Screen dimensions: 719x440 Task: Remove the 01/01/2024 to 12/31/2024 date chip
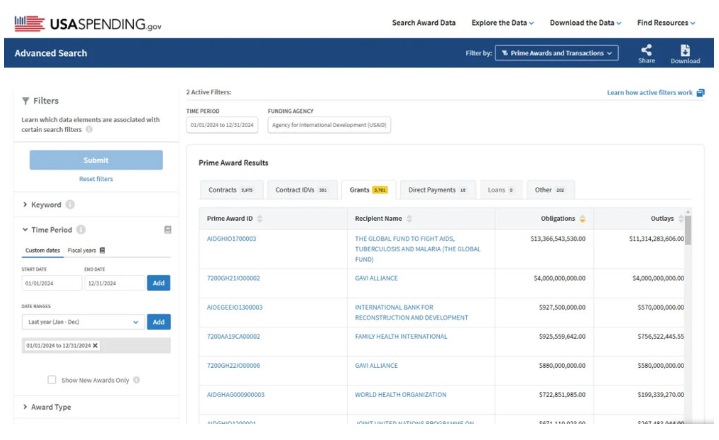(95, 346)
